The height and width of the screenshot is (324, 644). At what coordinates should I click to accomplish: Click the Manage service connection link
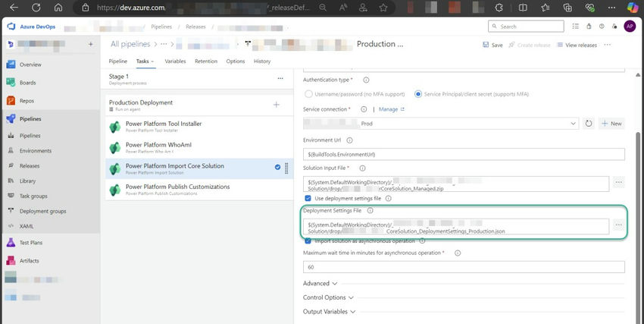tap(392, 109)
